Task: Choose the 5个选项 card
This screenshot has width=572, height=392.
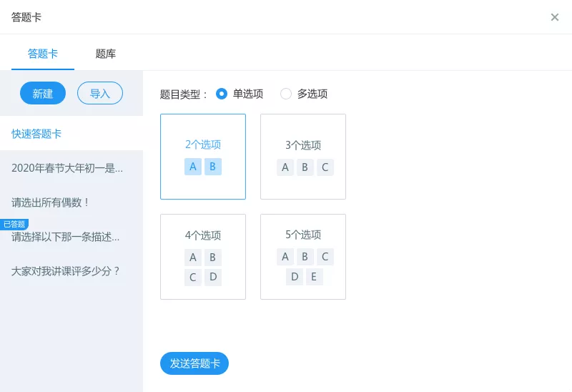Action: point(303,257)
